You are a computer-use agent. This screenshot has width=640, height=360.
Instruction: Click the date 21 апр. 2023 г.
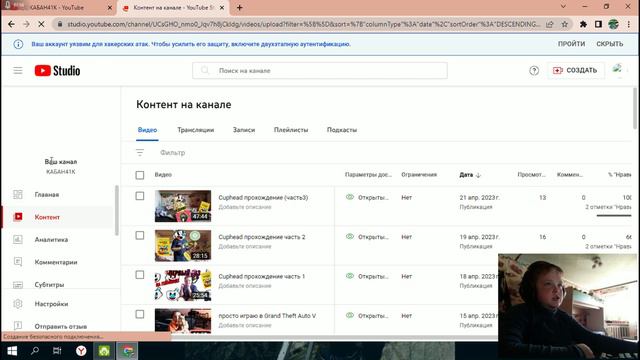click(479, 198)
